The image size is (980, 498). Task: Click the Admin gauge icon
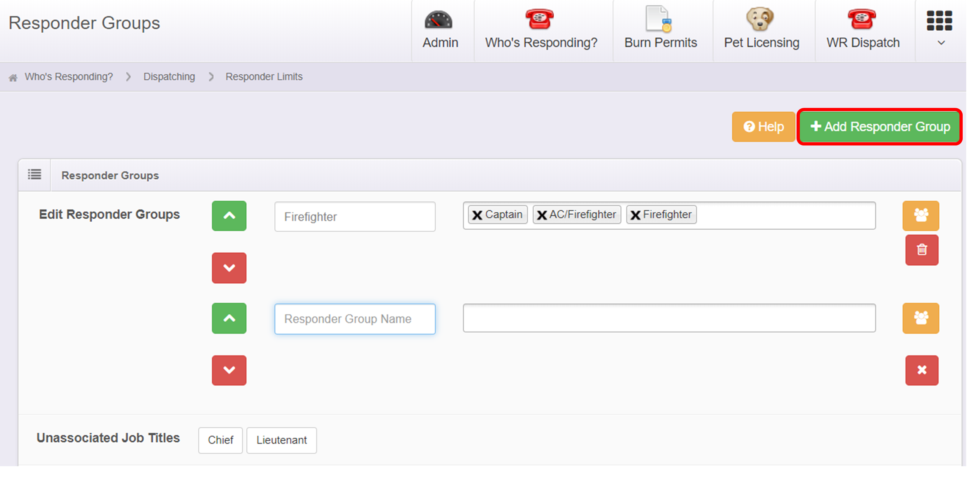click(x=438, y=20)
